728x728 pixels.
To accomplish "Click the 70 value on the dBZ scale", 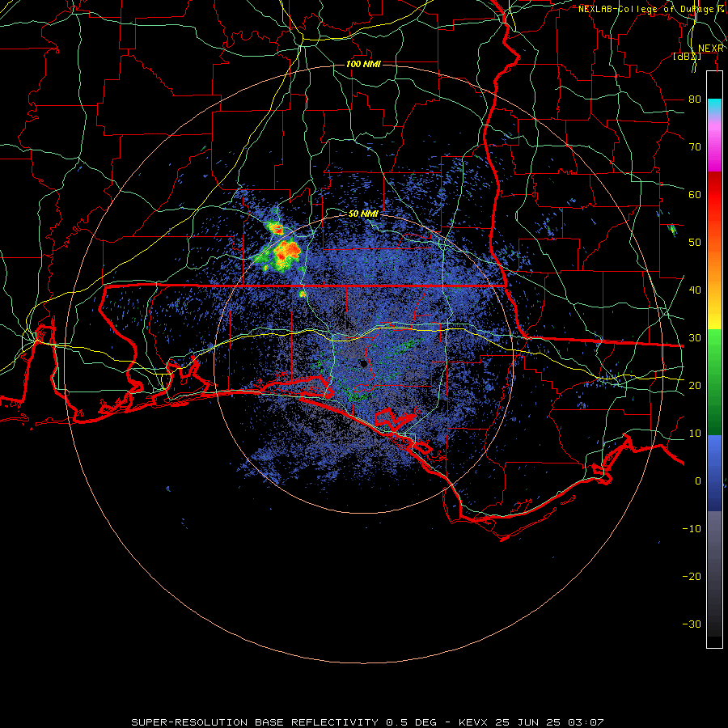I will point(695,147).
